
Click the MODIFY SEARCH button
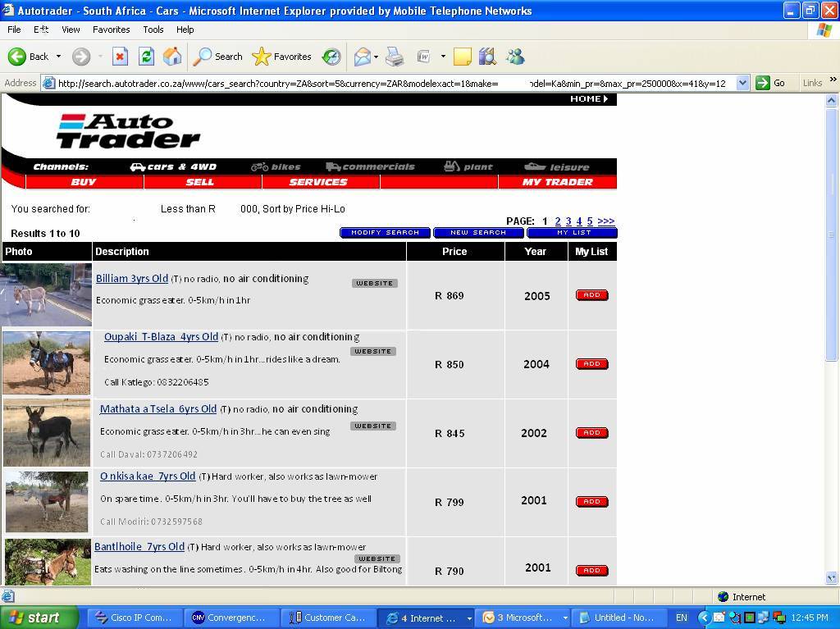coord(385,233)
